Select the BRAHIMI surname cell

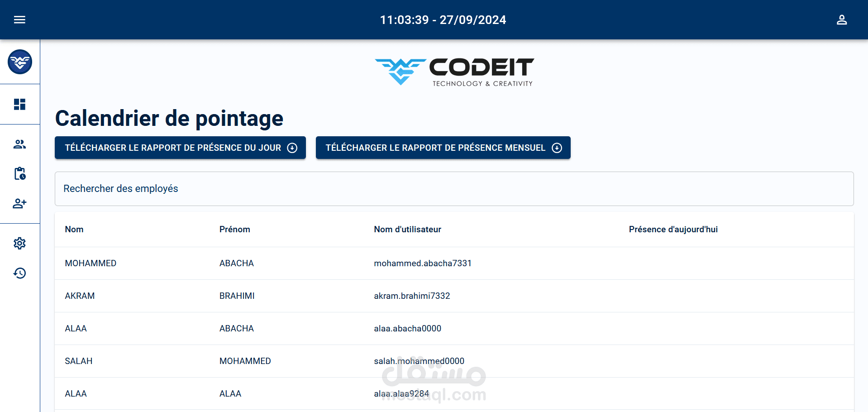(237, 296)
